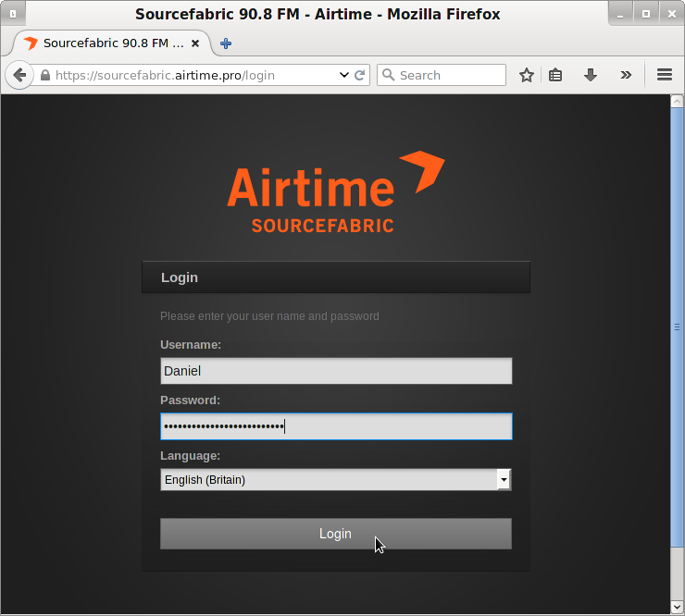685x616 pixels.
Task: Open the window menu icon in title bar
Action: point(13,14)
